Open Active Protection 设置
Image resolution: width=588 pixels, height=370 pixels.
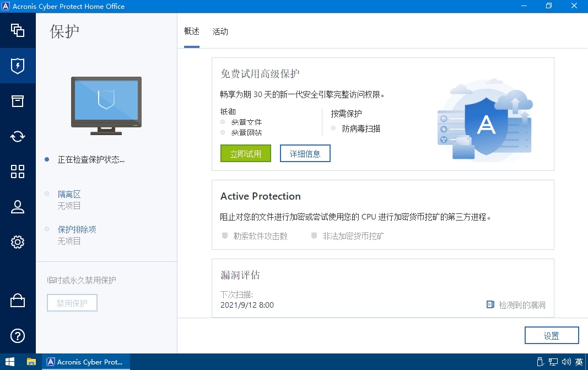pos(551,335)
